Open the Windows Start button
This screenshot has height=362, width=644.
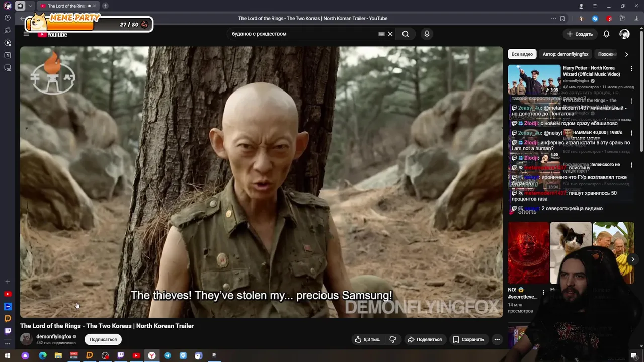click(x=7, y=355)
